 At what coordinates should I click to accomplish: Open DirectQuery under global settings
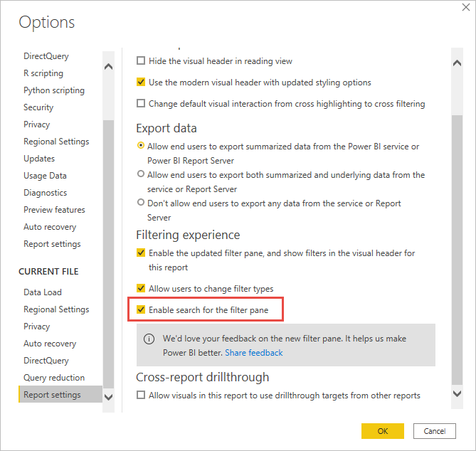[46, 56]
